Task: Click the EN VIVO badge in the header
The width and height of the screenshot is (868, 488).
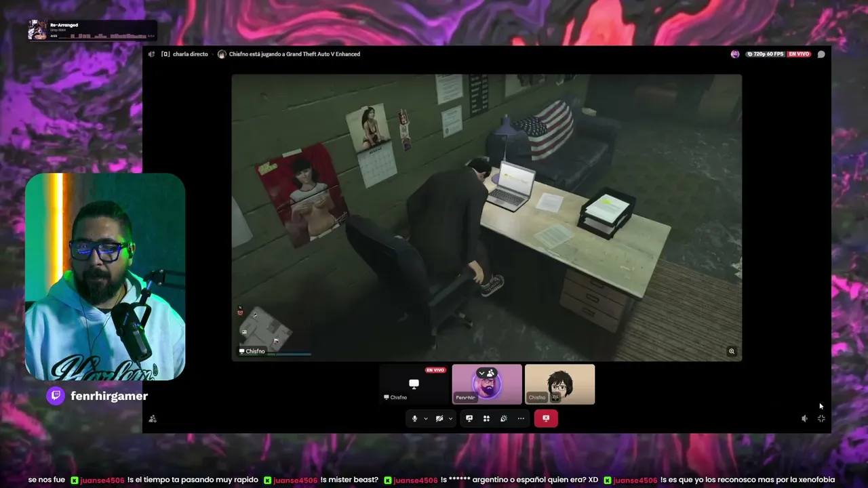Action: 800,54
